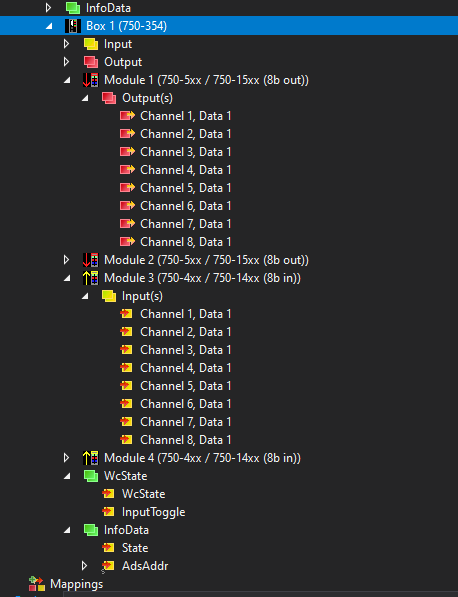The image size is (458, 597).
Task: Collapse the Box 1 (750-354) node
Action: click(x=49, y=26)
